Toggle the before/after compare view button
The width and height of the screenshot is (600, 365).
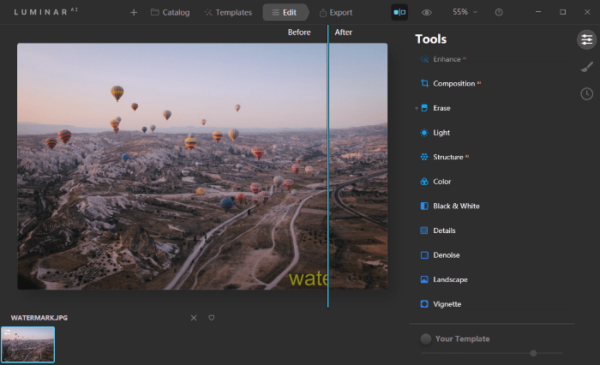(x=399, y=12)
